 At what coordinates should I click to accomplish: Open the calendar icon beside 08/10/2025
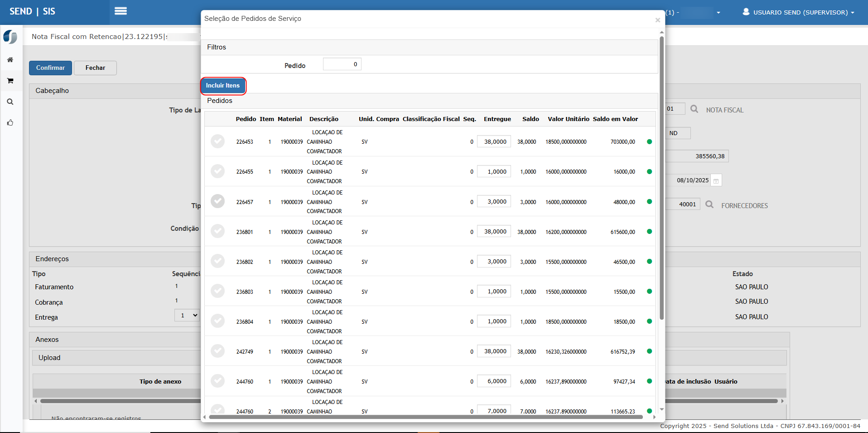coord(716,181)
